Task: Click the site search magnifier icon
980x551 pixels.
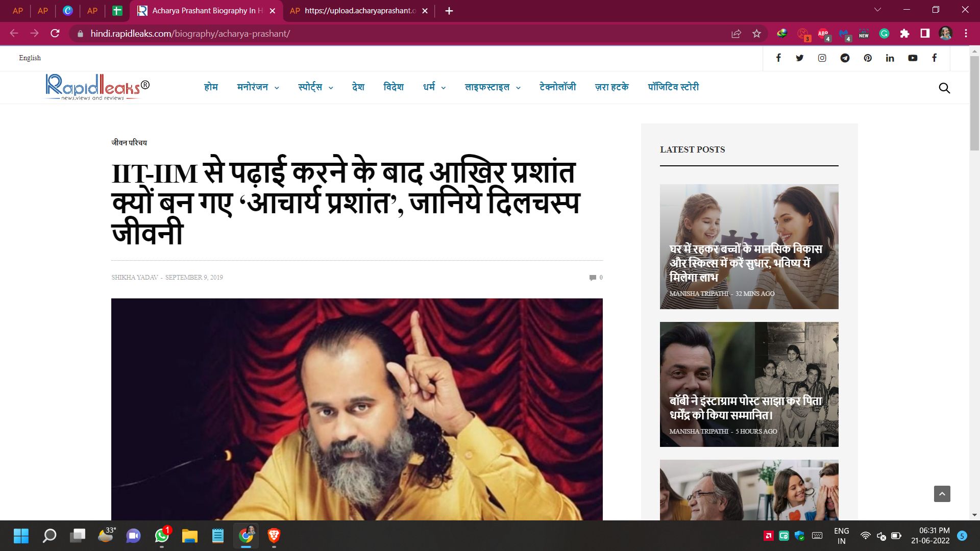Action: pos(944,88)
